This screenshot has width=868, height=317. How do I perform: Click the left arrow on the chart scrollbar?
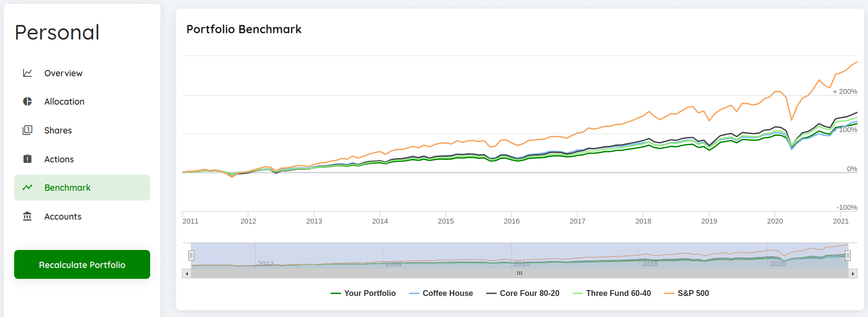(x=186, y=273)
